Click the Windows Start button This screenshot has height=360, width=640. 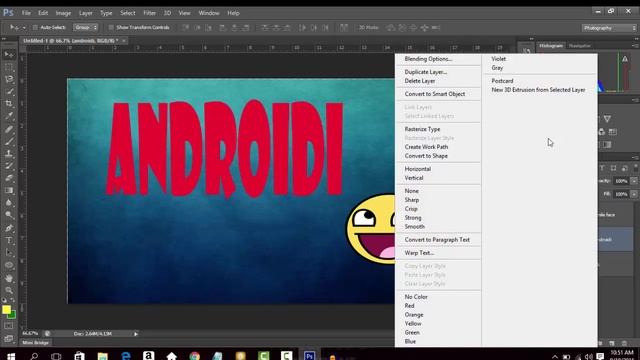coord(11,356)
